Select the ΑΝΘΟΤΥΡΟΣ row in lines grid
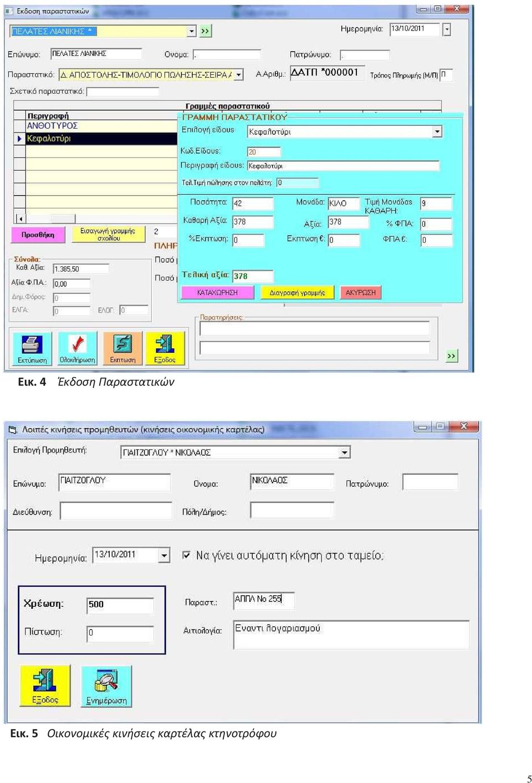This screenshot has height=783, width=532. click(101, 126)
